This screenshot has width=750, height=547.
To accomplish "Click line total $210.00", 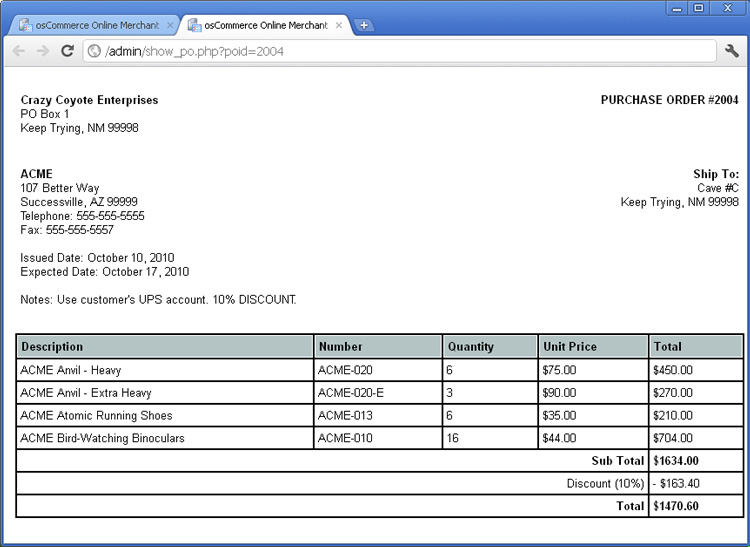I will pyautogui.click(x=673, y=416).
